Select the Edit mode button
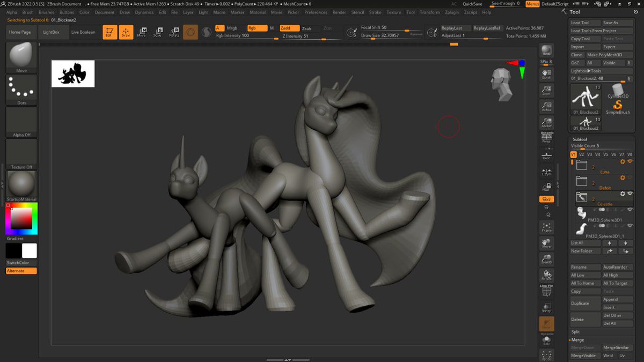Image resolution: width=644 pixels, height=362 pixels. click(x=109, y=32)
